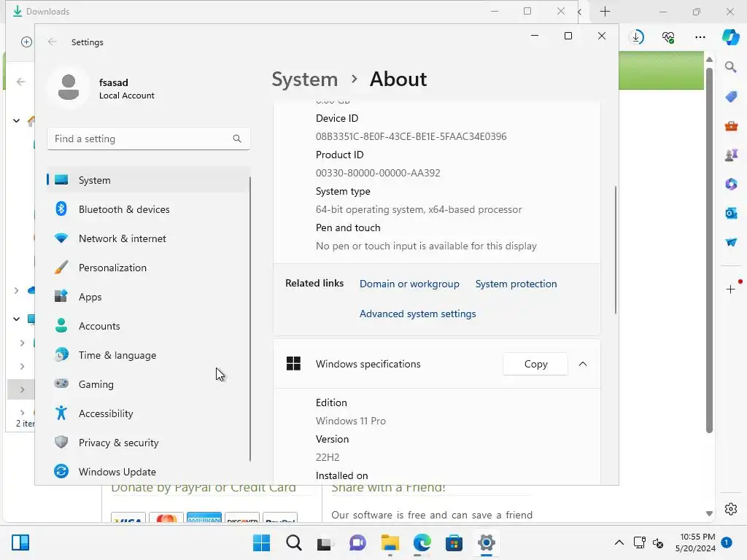Image resolution: width=747 pixels, height=560 pixels.
Task: Click the Device ID value text
Action: (x=411, y=136)
